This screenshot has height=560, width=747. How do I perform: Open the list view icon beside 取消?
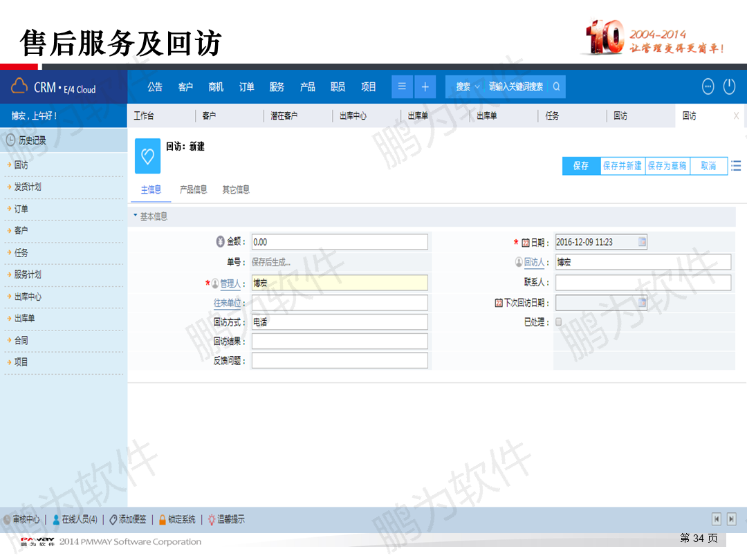[x=736, y=166]
